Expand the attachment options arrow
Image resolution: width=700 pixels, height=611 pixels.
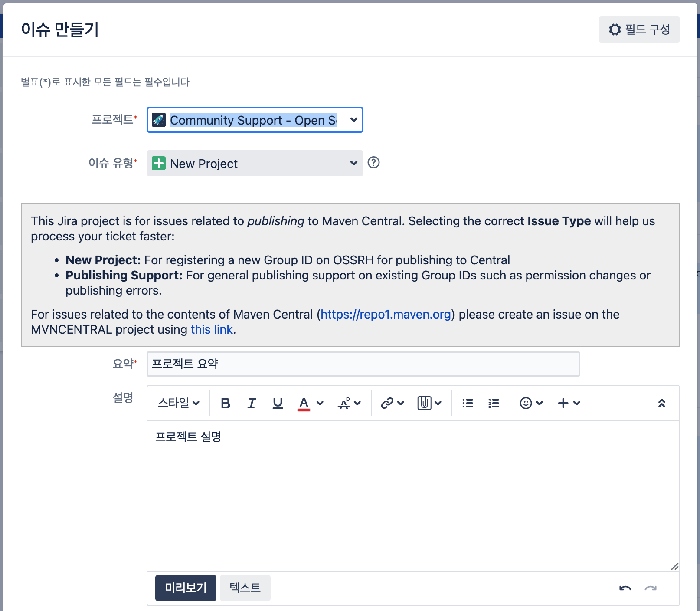[438, 403]
